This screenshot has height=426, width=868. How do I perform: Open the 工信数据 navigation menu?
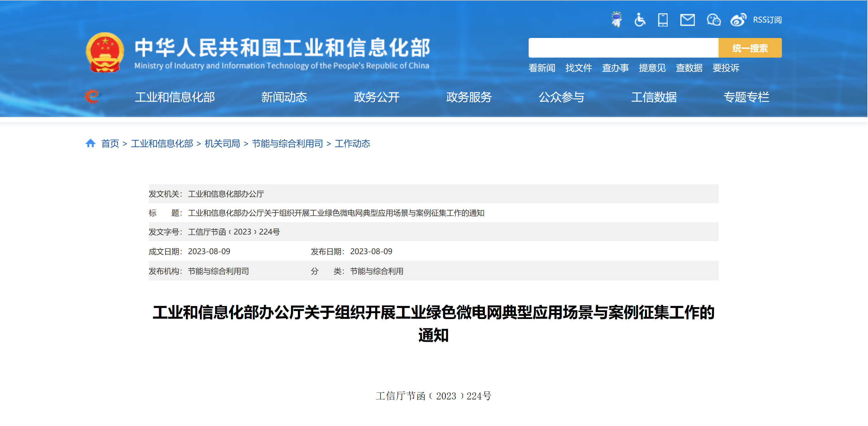654,97
